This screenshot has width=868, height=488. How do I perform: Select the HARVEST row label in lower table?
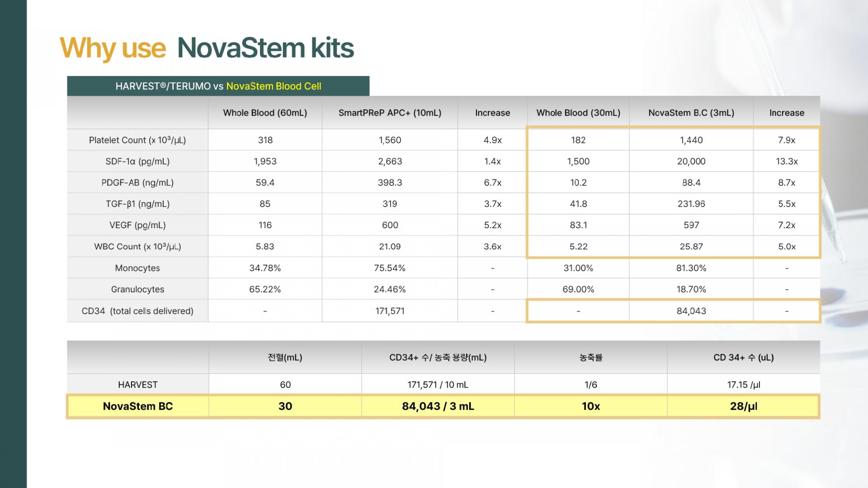[137, 385]
